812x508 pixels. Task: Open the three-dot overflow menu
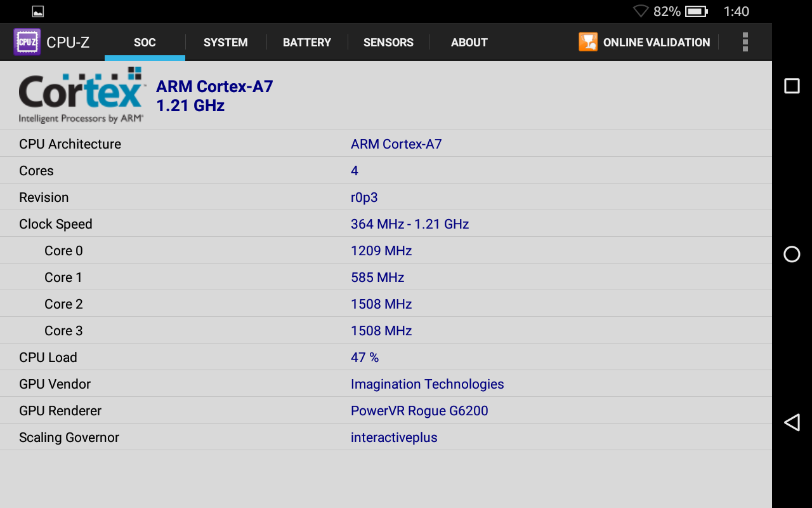[x=745, y=42]
